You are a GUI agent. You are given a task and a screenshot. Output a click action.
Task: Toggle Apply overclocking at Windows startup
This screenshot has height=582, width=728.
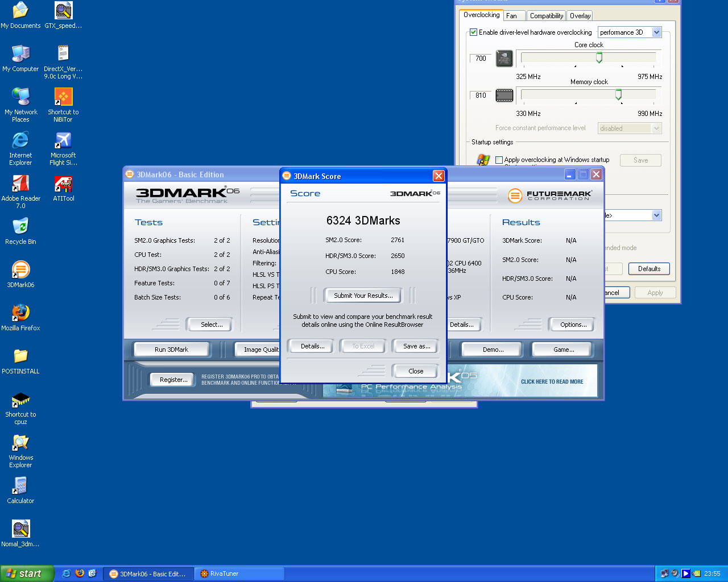tap(499, 160)
